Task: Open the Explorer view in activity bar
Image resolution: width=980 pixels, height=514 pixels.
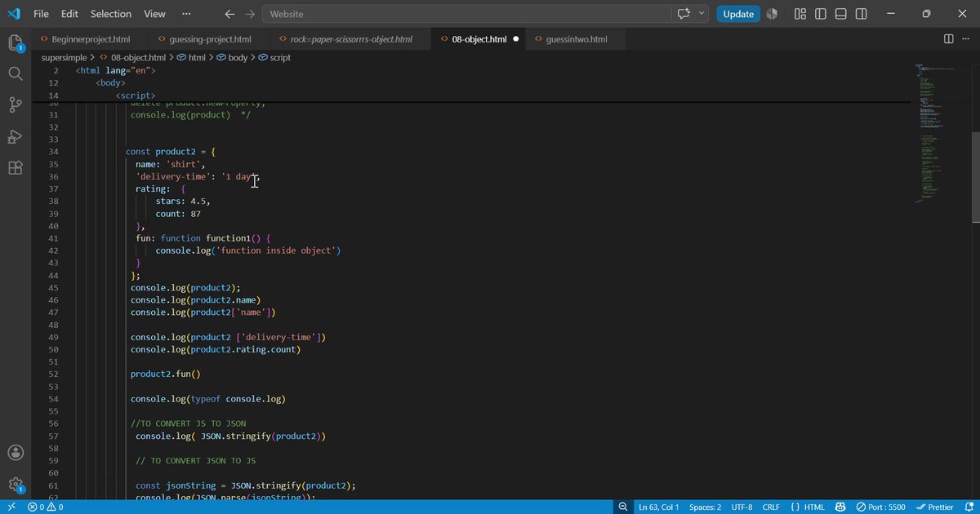Action: pyautogui.click(x=15, y=42)
